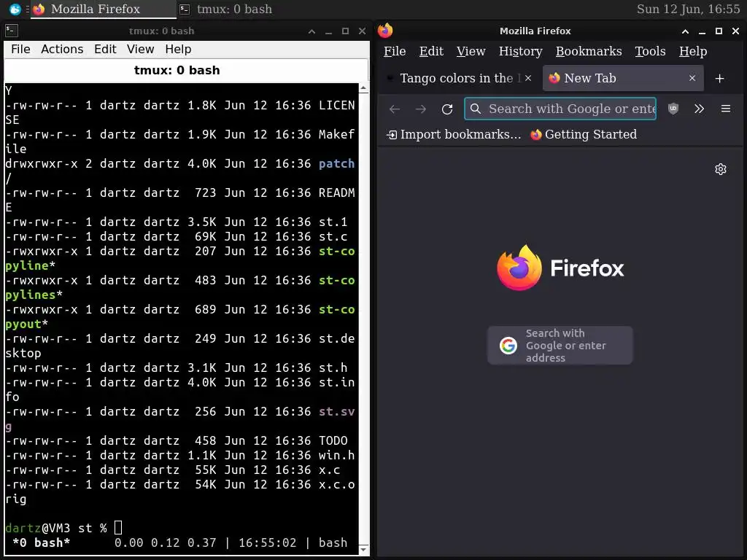Select the tmux: 0 bash terminal tab
The width and height of the screenshot is (747, 560).
tap(186, 70)
